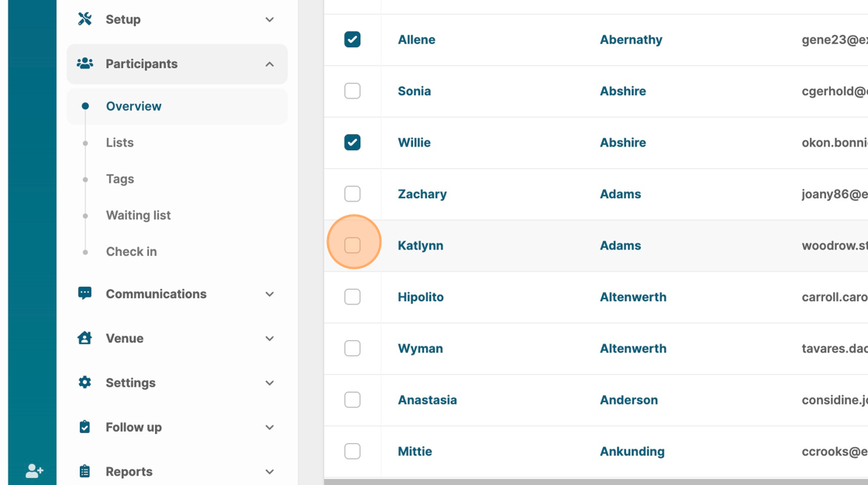Click the Follow up clipboard check icon

85,427
